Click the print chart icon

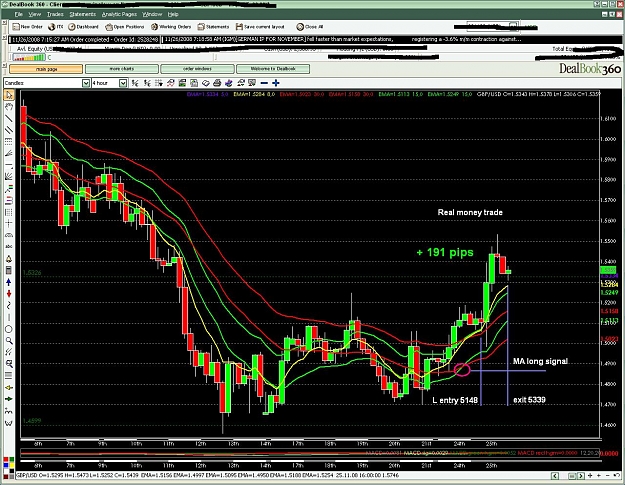[217, 83]
